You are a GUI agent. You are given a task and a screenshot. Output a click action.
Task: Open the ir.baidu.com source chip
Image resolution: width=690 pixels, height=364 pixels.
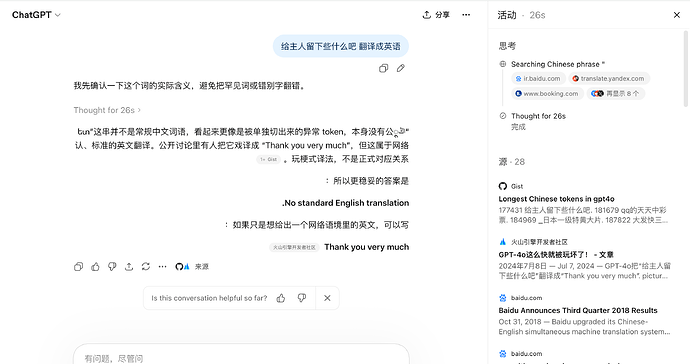[x=538, y=78]
